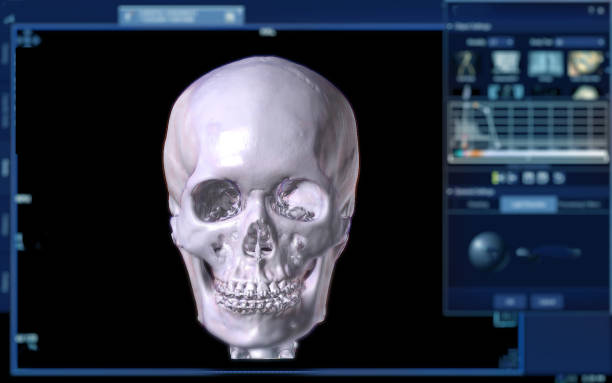
Task: Click the first square save-style icon below the graph
Action: coord(528,178)
